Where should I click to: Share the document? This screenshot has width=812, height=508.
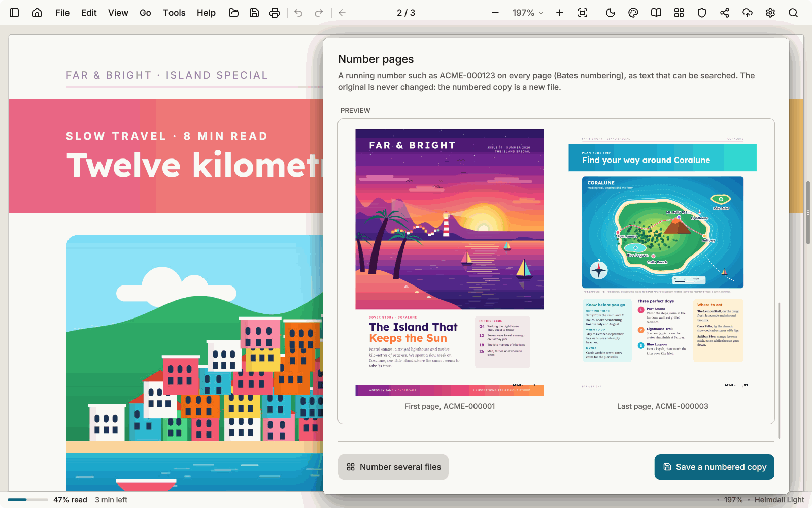(725, 13)
